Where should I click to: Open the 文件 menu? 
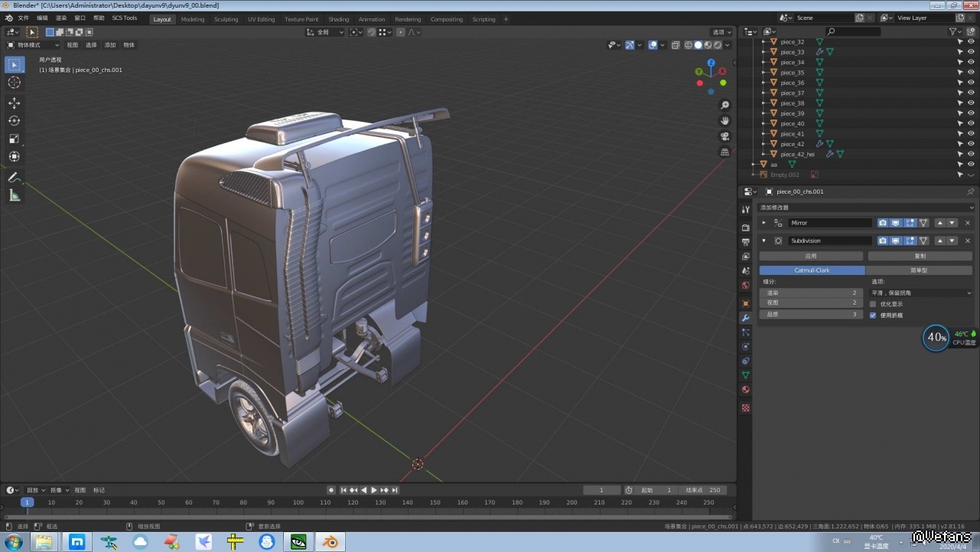point(23,18)
